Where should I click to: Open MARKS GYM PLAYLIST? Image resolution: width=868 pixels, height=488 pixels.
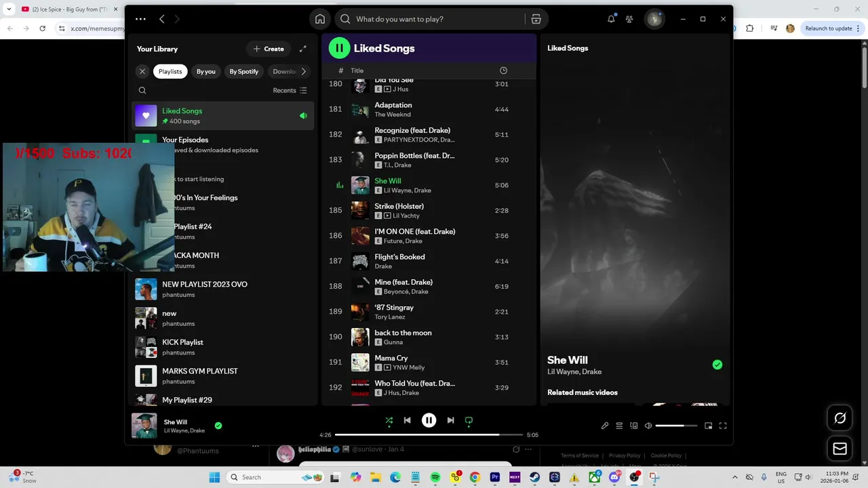click(222, 376)
